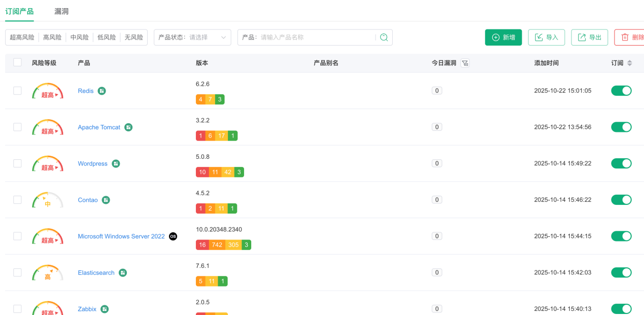This screenshot has width=644, height=315.
Task: Click the search magnifier icon in product field
Action: point(384,37)
